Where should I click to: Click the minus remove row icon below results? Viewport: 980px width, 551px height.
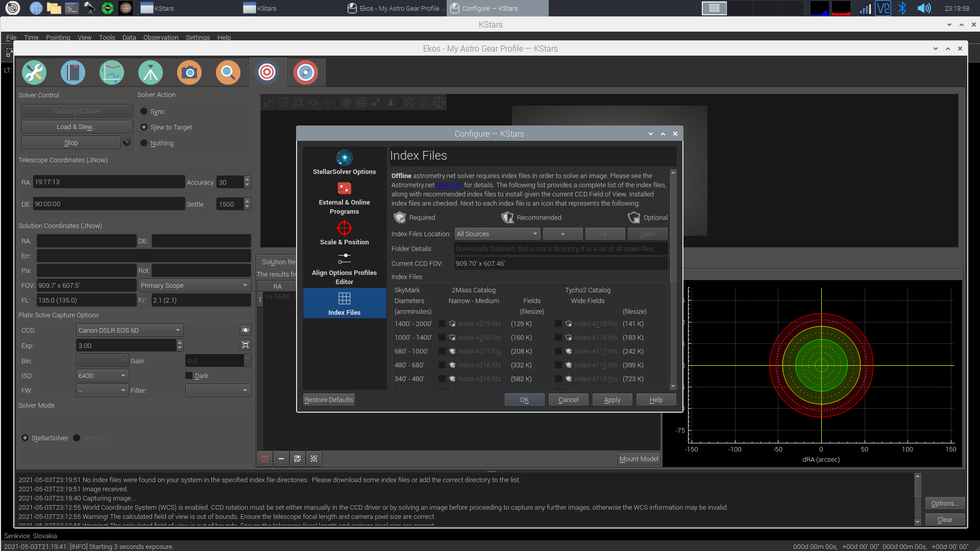281,459
